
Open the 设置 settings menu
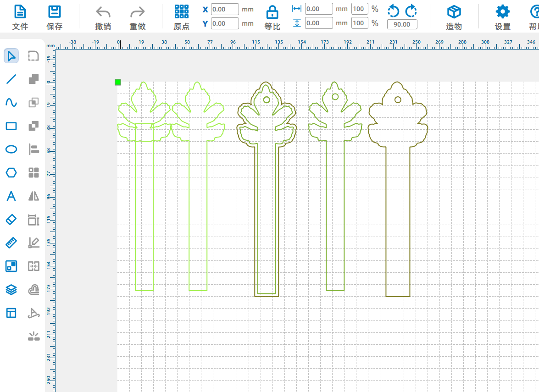click(502, 17)
